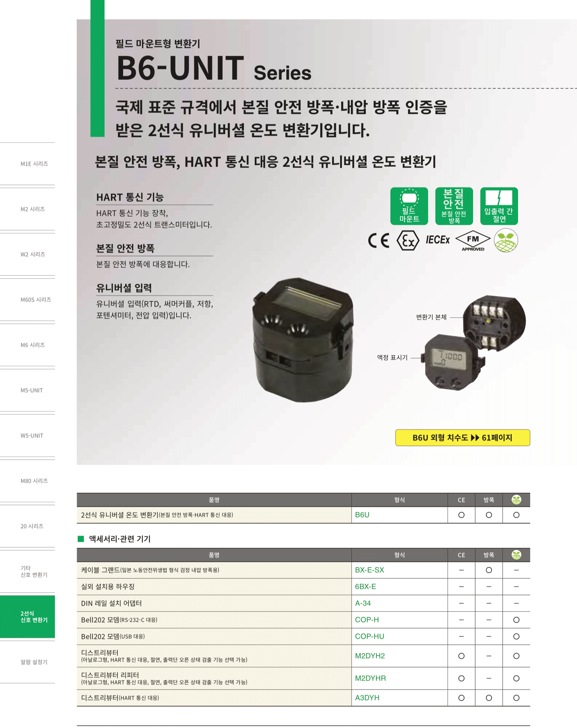Click the M2DYH2 model link
The width and height of the screenshot is (577, 728).
(370, 656)
